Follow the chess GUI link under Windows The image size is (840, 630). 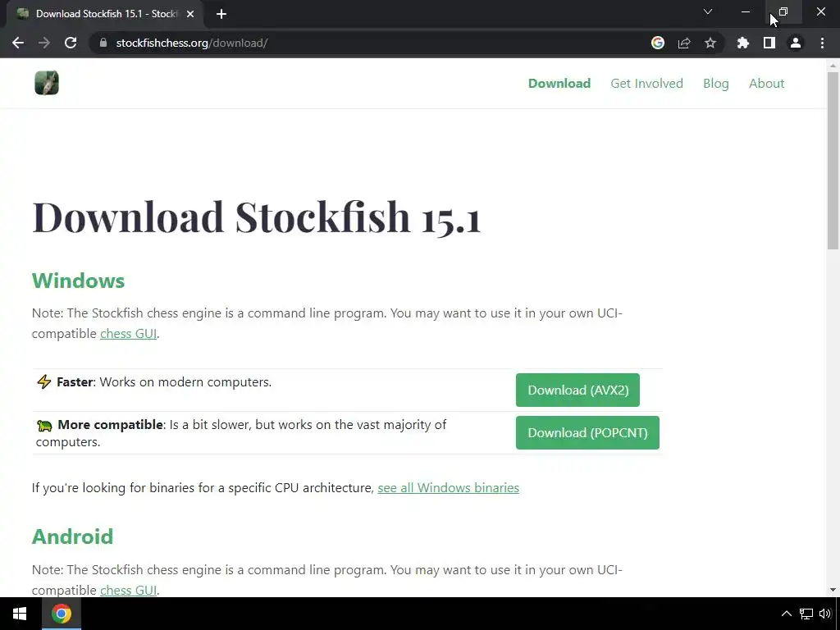point(129,333)
